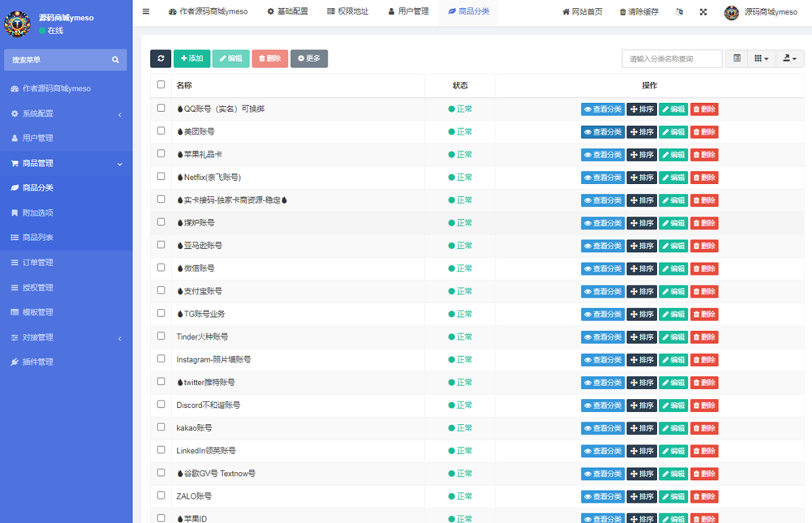Toggle the table card view icon
The height and width of the screenshot is (523, 812).
[x=736, y=59]
